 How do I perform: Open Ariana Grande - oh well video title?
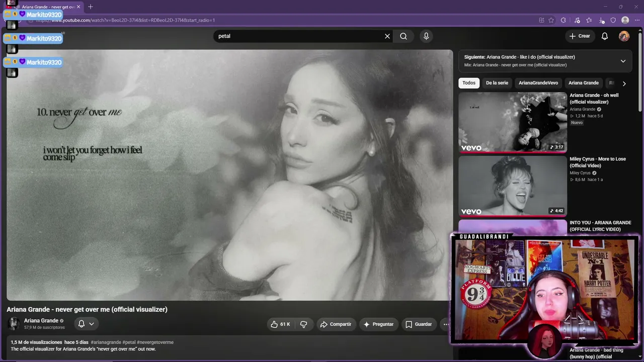594,99
